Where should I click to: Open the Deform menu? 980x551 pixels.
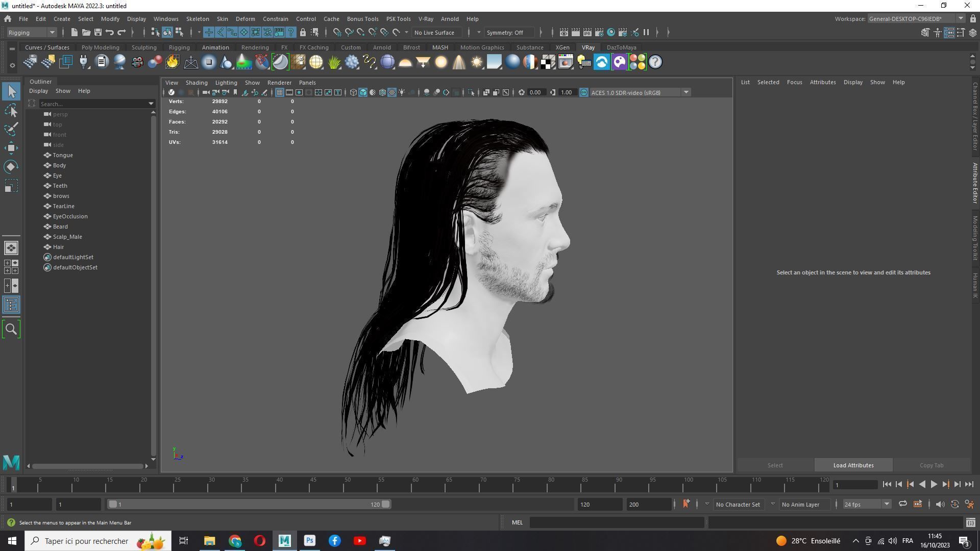(245, 19)
